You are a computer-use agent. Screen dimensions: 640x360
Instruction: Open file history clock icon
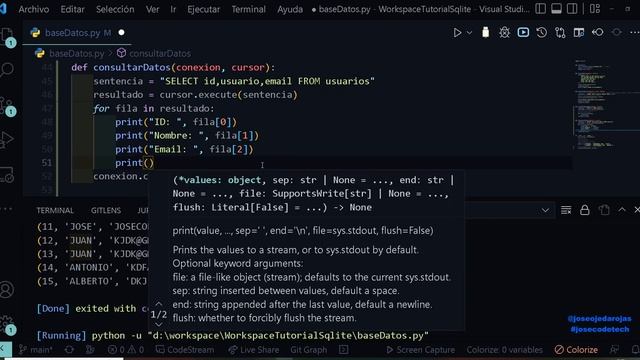(542, 32)
